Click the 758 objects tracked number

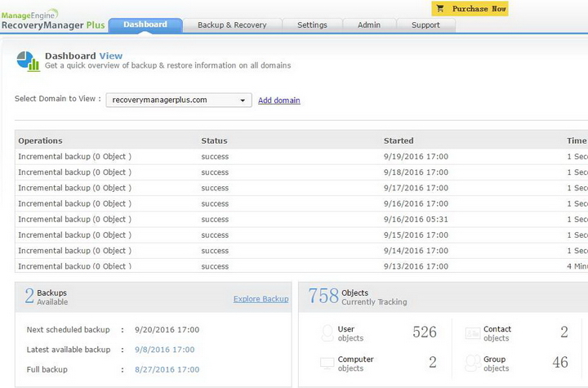pos(323,296)
